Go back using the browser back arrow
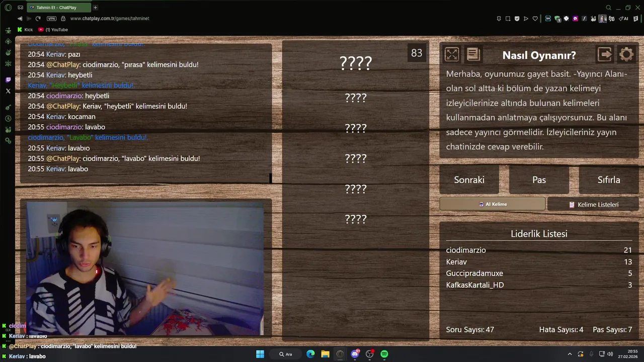The image size is (644, 362). (x=20, y=19)
